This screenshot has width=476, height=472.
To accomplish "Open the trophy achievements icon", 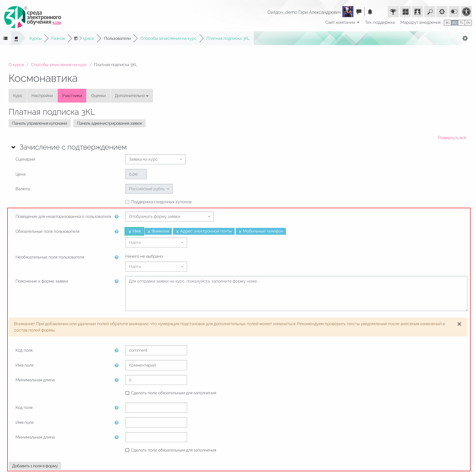I will coord(393,12).
